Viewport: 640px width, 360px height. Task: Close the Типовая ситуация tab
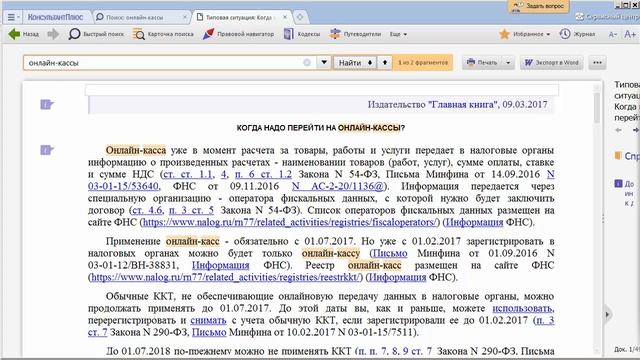click(x=285, y=17)
